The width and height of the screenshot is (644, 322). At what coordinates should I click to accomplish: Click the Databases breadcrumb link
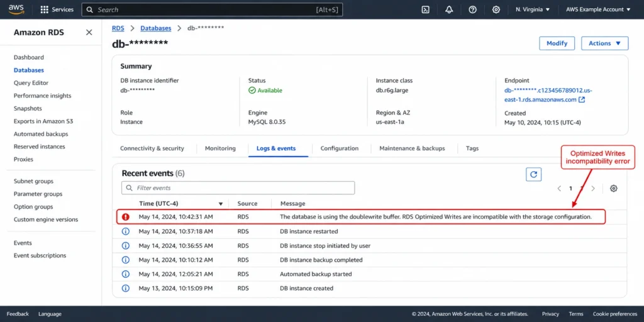156,28
